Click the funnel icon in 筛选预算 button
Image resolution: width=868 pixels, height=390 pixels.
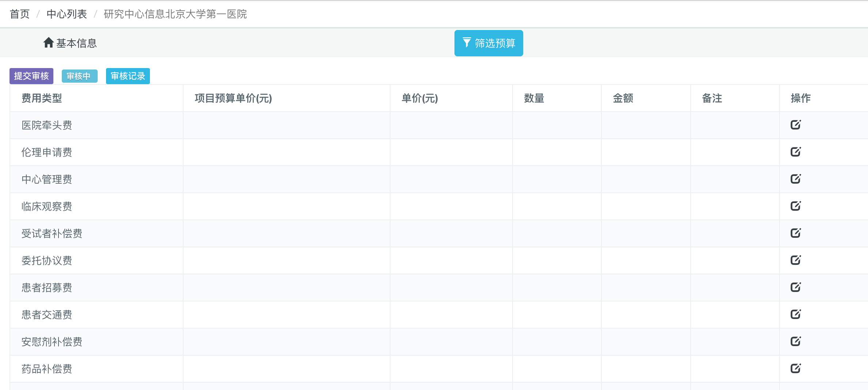(467, 42)
